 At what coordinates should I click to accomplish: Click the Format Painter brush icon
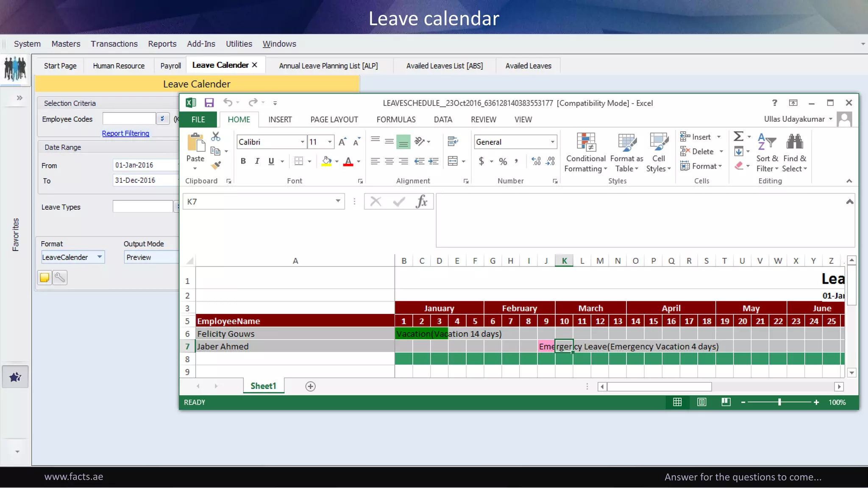point(216,166)
